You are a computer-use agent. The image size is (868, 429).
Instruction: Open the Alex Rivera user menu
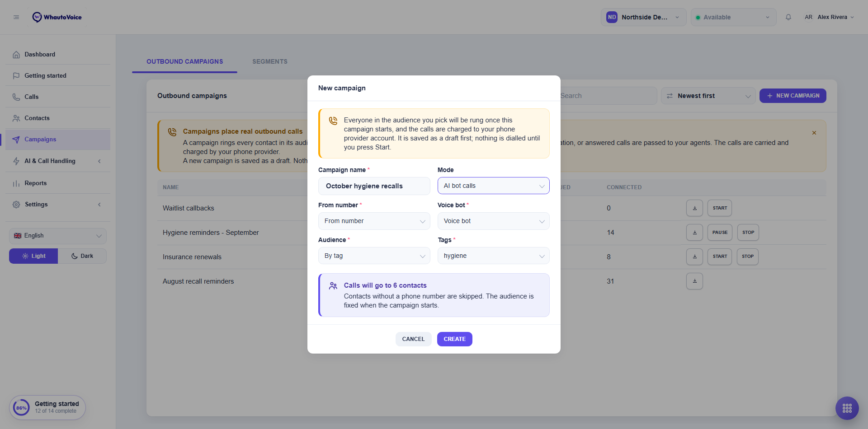[829, 17]
